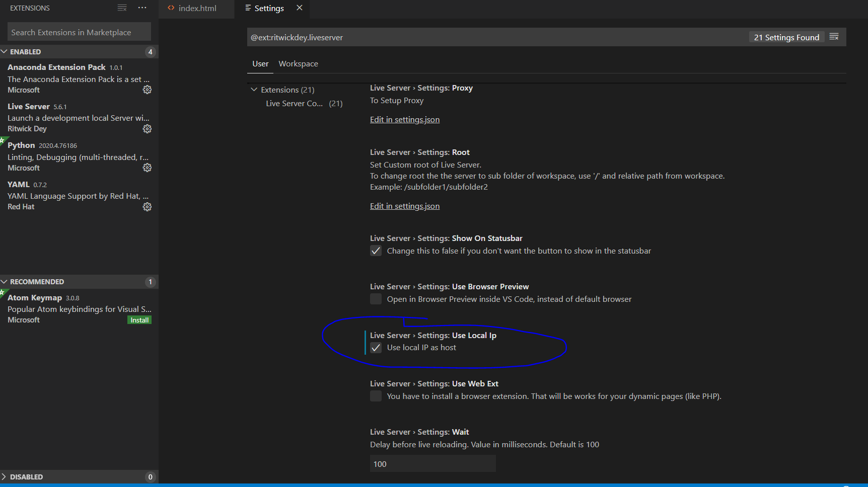868x487 pixels.
Task: Select the User settings tab
Action: (x=260, y=64)
